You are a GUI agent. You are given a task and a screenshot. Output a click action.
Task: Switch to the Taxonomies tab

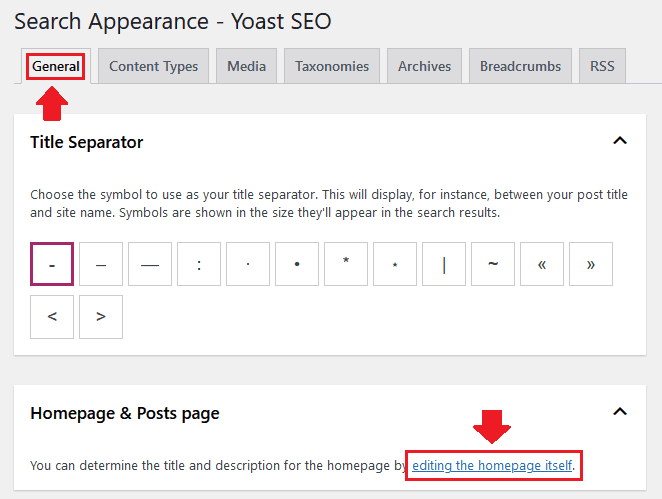click(332, 66)
